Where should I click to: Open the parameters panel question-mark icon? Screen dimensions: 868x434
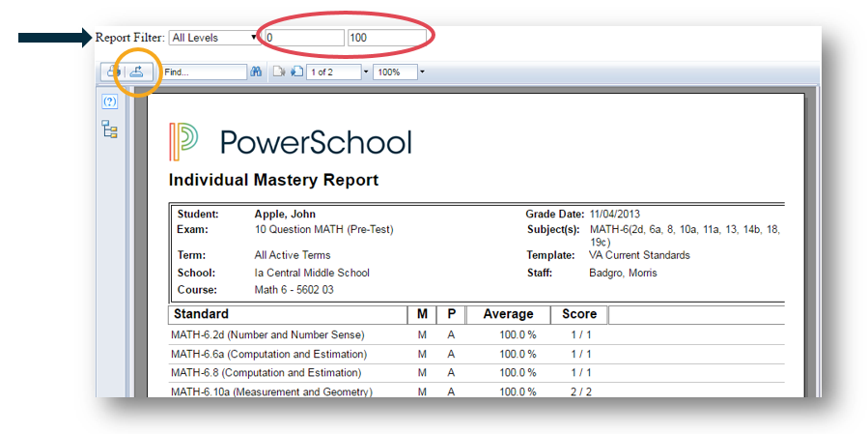click(110, 101)
